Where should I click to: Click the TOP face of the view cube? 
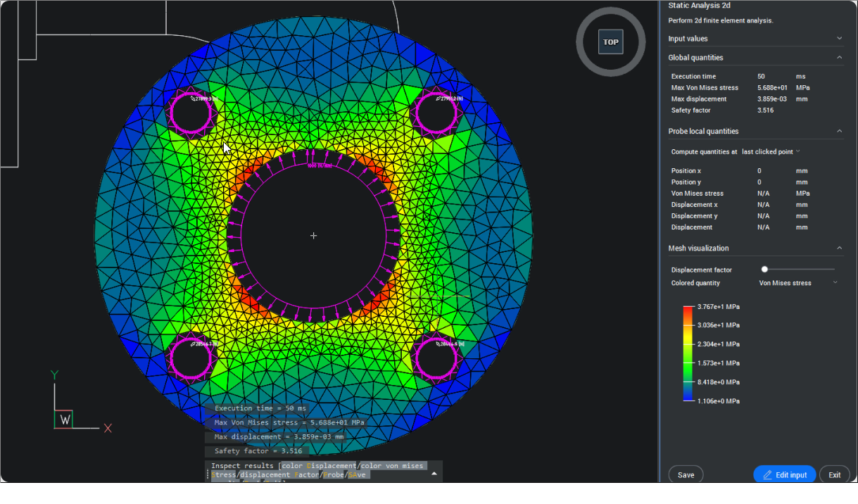coord(610,42)
